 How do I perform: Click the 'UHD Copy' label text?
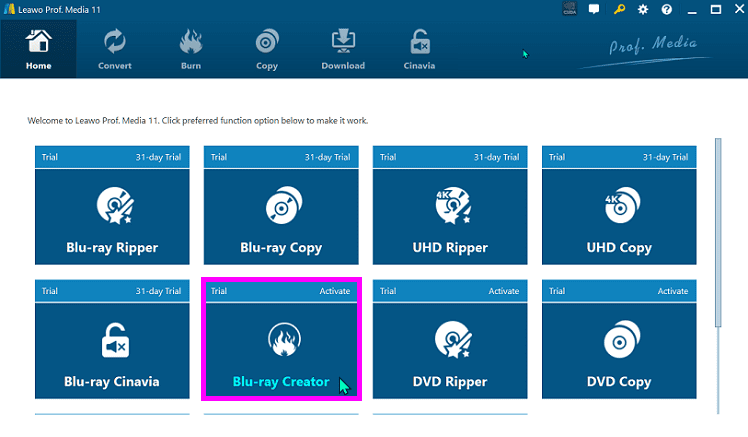coord(619,248)
